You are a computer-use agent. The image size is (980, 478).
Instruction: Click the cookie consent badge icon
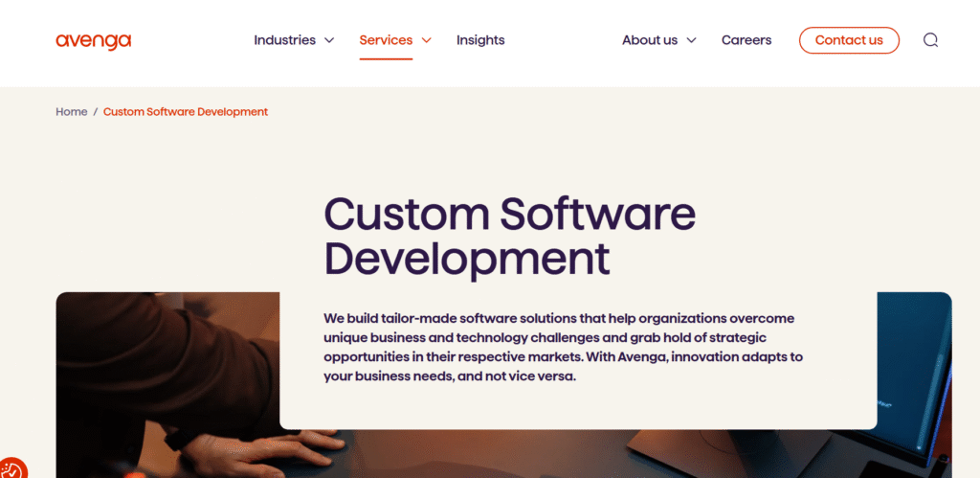click(11, 469)
